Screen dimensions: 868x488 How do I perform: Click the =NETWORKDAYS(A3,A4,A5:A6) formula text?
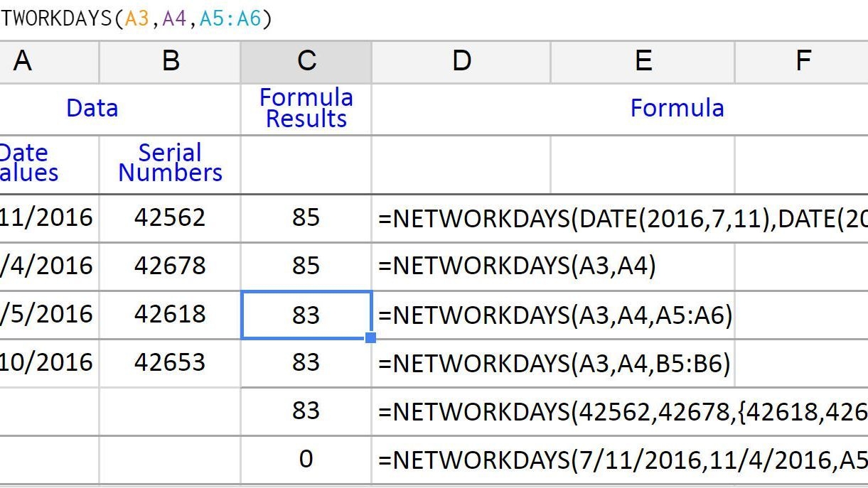555,314
